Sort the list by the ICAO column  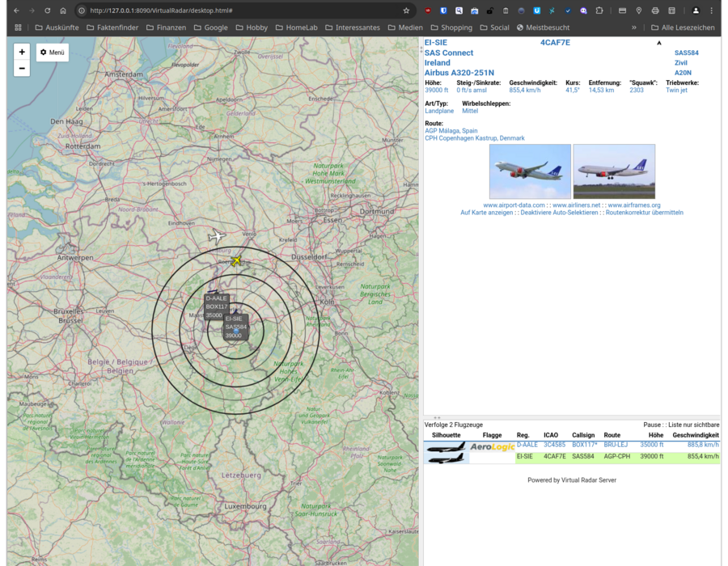(551, 435)
